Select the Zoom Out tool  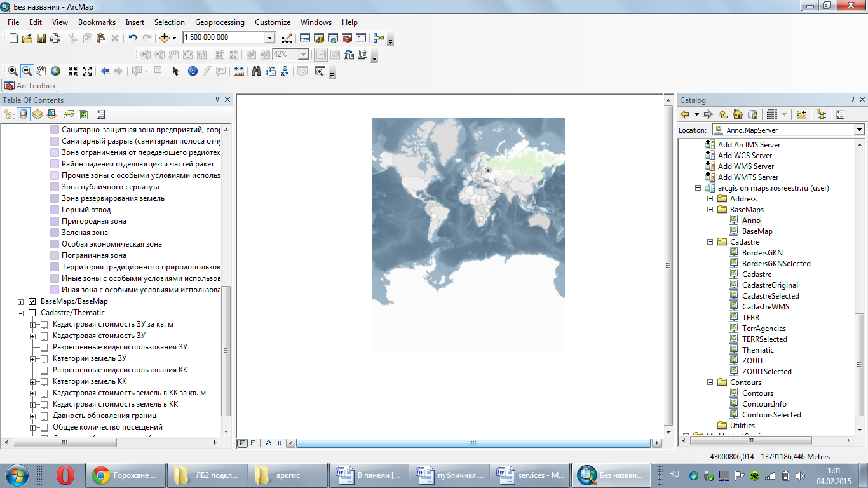coord(27,71)
